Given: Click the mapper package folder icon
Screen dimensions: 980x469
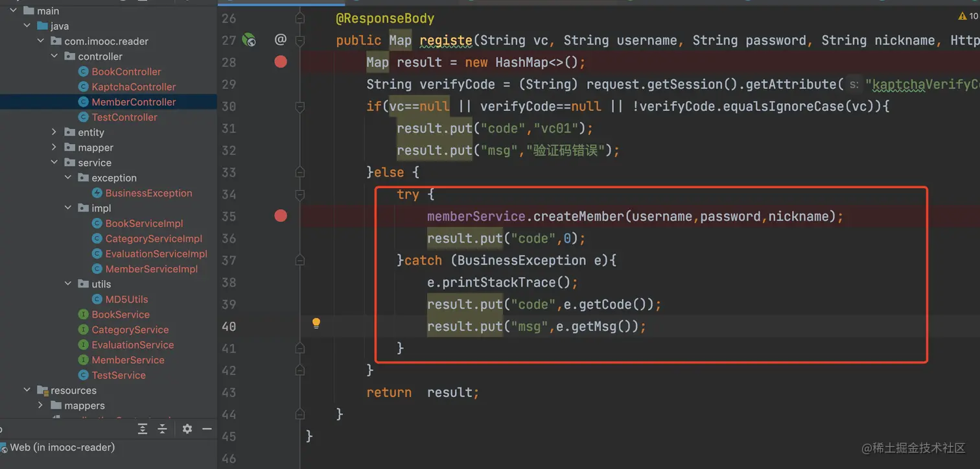Looking at the screenshot, I should tap(70, 147).
